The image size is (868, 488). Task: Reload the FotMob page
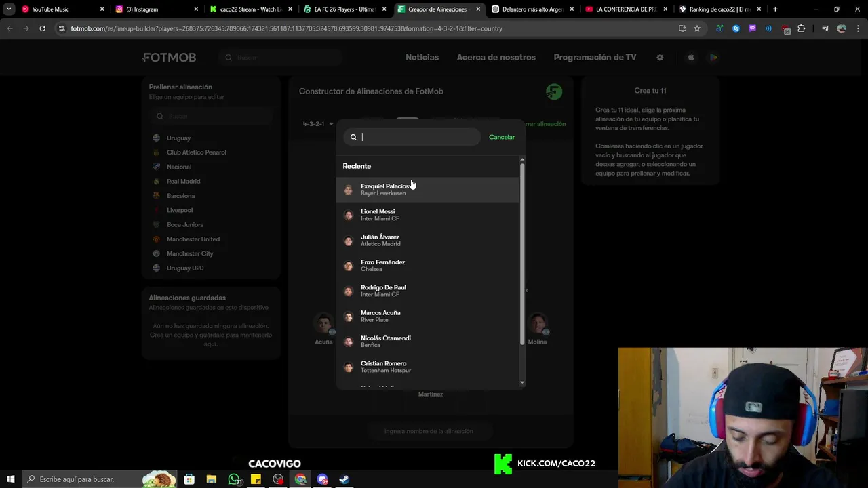click(x=42, y=28)
